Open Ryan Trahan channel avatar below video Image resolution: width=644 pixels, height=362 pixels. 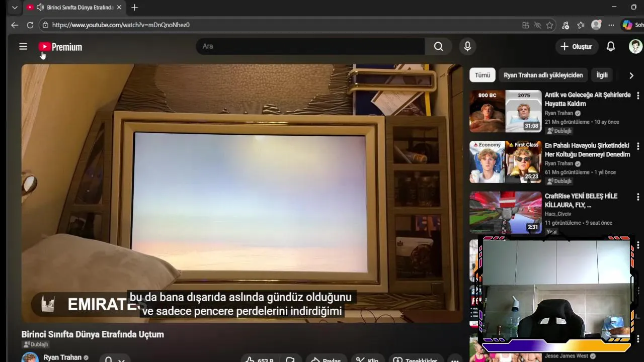click(30, 357)
